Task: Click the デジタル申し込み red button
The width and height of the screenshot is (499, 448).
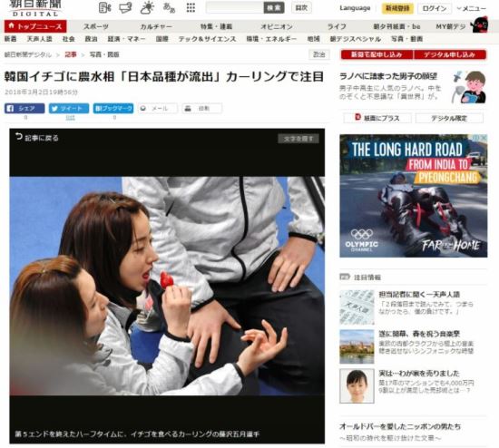Action: (450, 54)
